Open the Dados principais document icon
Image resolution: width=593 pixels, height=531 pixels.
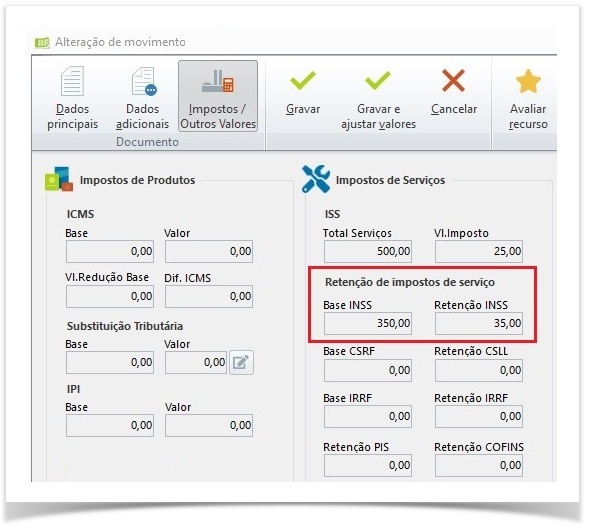click(72, 81)
